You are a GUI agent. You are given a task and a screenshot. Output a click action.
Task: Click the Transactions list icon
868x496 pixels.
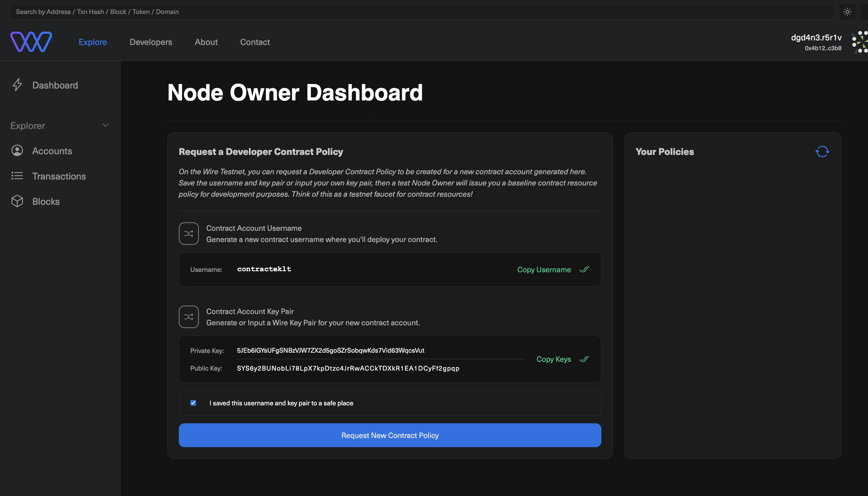point(17,176)
